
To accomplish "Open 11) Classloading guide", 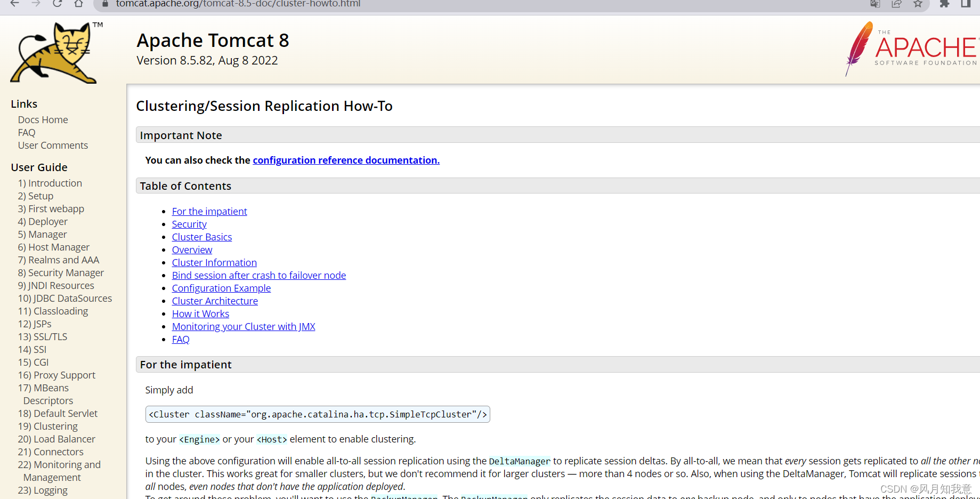I will [x=53, y=311].
